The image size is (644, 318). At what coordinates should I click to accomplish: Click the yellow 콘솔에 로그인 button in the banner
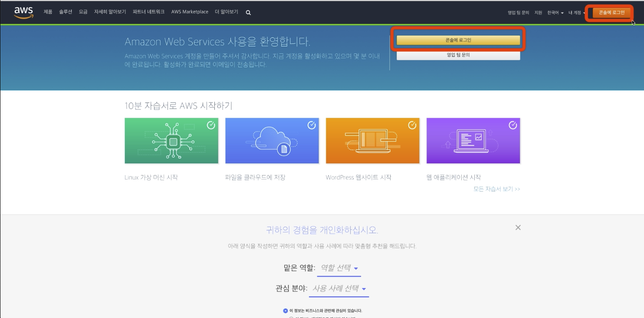458,40
